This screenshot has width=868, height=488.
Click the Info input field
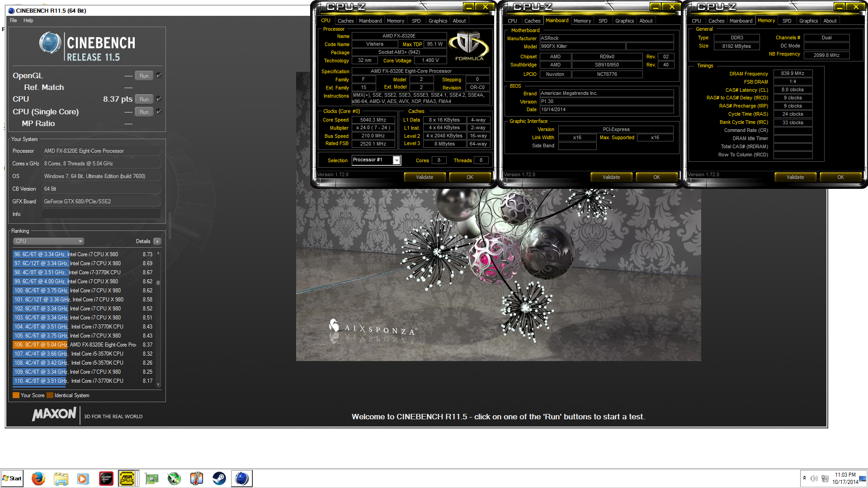(x=101, y=214)
